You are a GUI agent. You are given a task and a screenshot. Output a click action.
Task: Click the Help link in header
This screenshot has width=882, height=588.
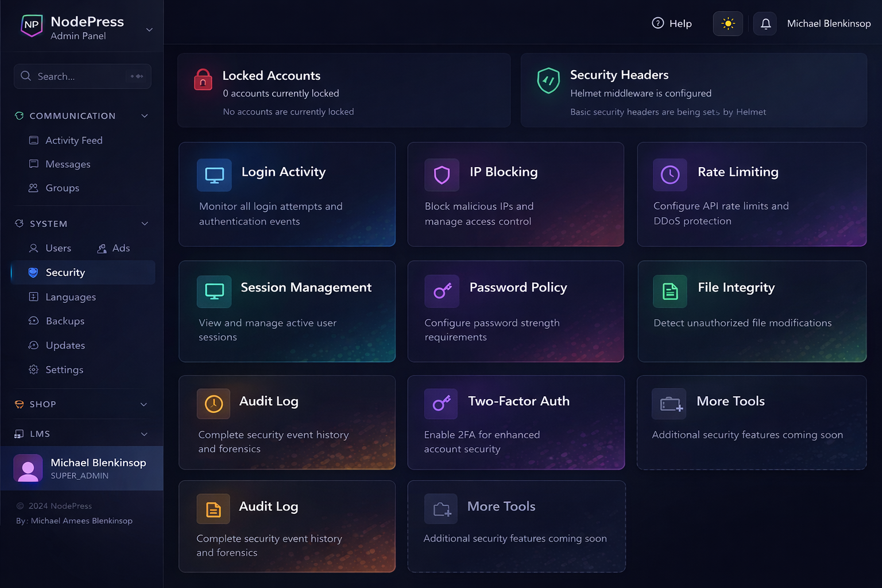(672, 24)
